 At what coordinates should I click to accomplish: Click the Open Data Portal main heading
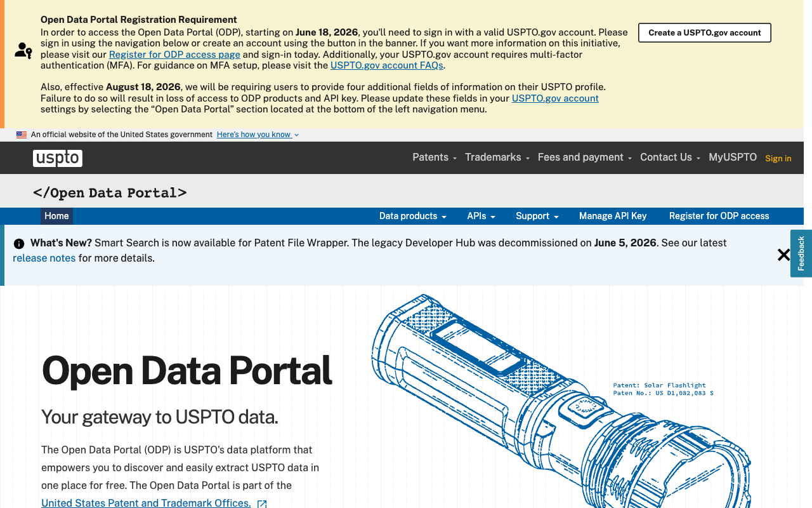187,371
